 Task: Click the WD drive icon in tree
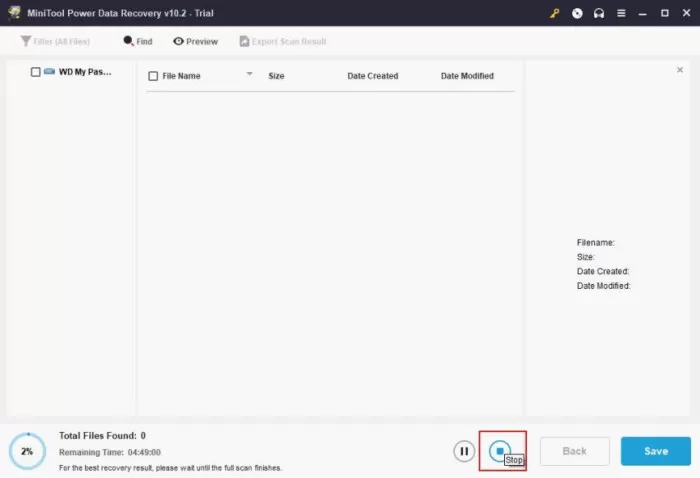coord(49,71)
